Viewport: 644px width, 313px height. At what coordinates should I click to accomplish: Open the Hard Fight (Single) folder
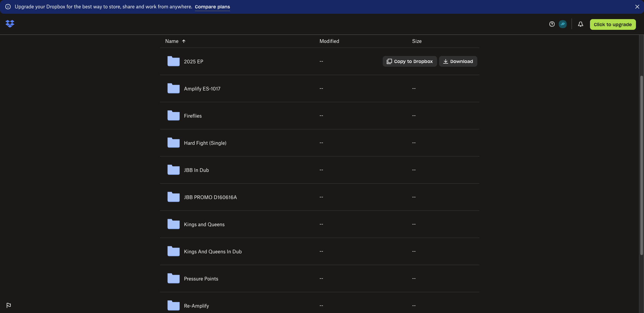pos(205,143)
